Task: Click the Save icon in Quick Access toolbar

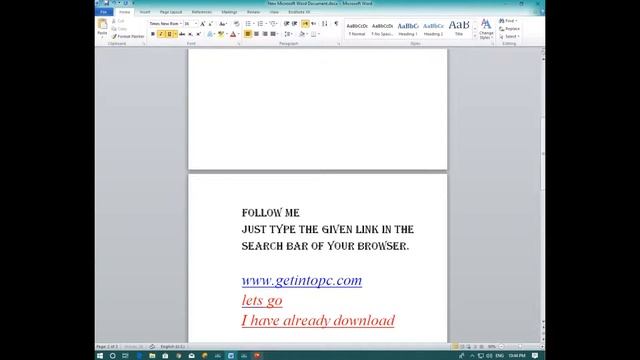Action: (x=107, y=3)
